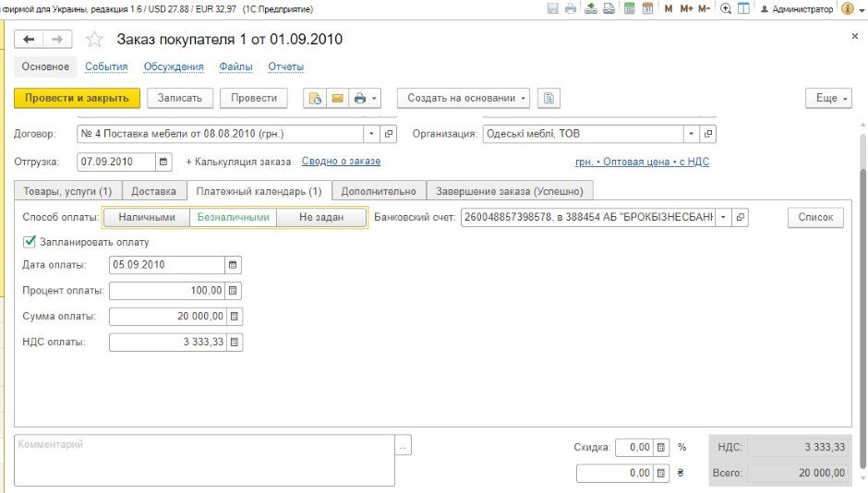Select Не задан payment method
This screenshot has height=493, width=868.
(321, 218)
